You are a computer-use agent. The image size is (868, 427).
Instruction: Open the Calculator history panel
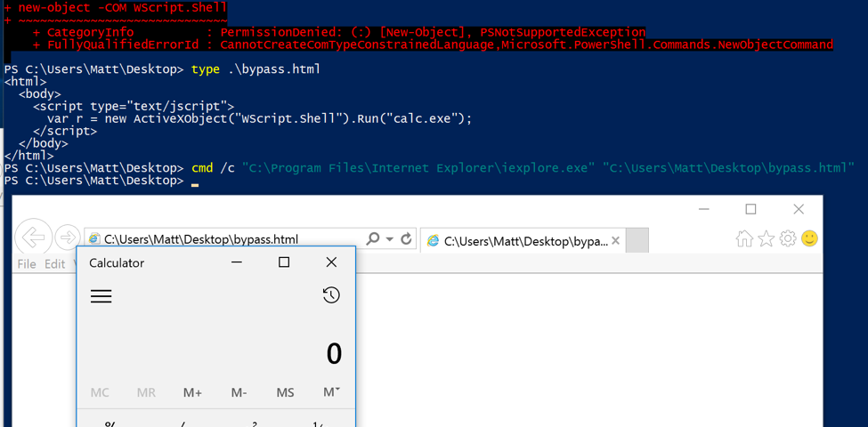point(331,295)
